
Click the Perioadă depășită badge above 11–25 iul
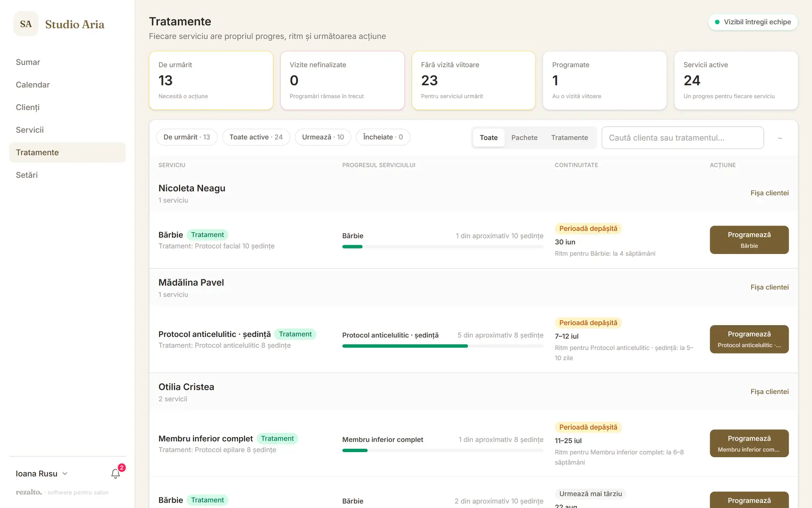[588, 427]
